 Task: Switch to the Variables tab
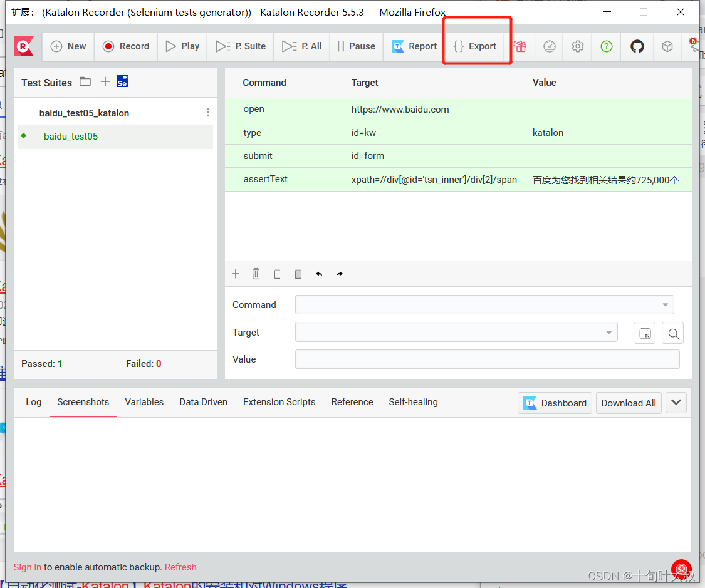144,403
